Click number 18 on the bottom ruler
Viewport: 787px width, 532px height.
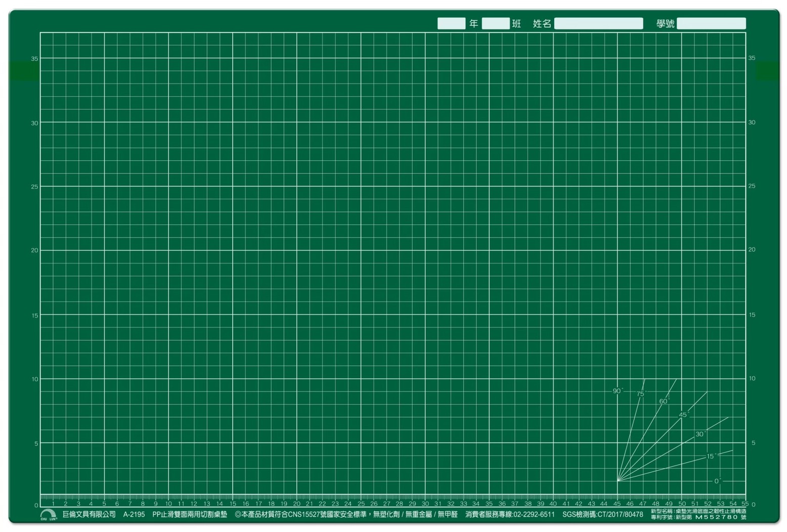271,504
